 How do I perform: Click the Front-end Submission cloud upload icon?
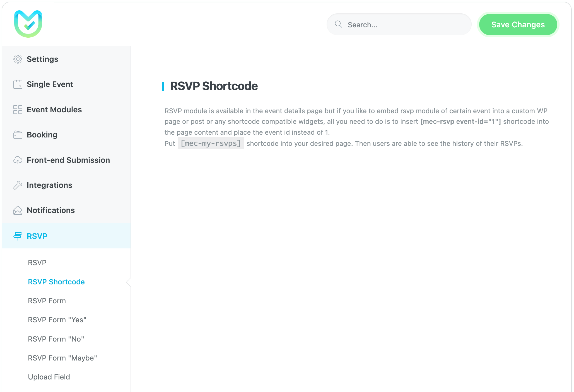tap(18, 160)
